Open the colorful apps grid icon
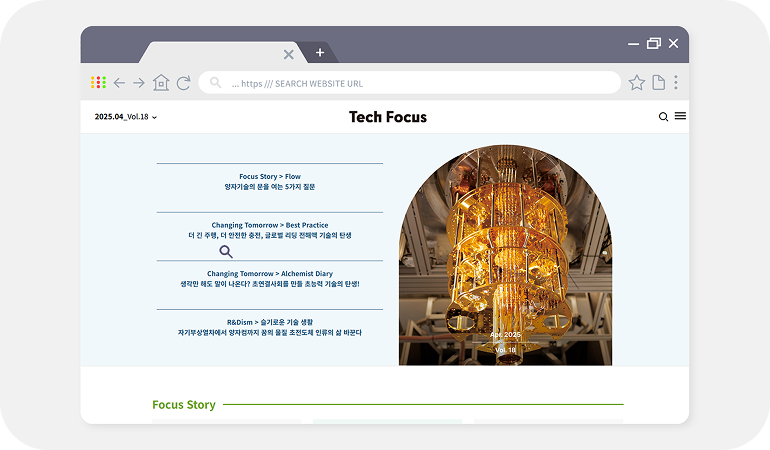The height and width of the screenshot is (450, 770). [98, 83]
